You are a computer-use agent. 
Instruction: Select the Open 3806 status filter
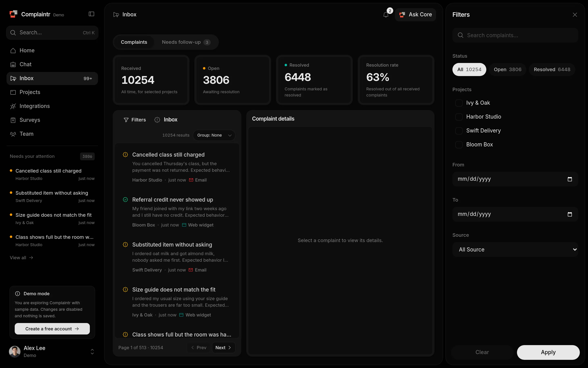[x=507, y=70]
